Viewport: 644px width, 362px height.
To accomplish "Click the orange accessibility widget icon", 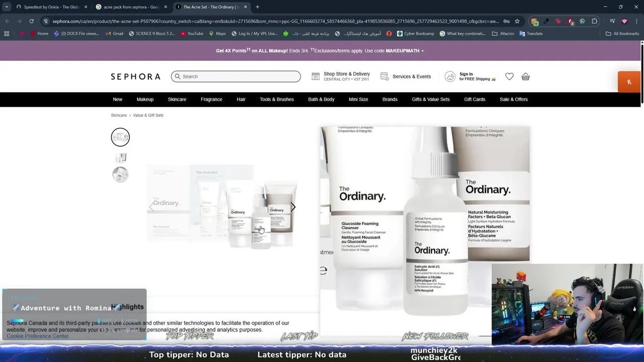I will (628, 82).
